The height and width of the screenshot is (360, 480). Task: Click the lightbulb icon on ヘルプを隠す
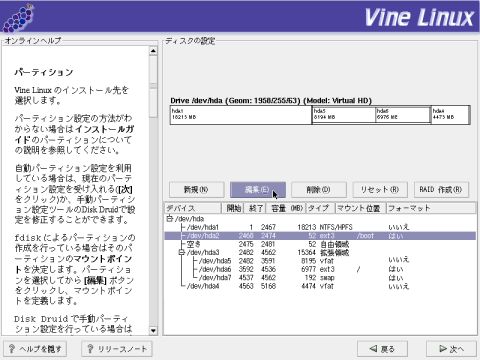(12, 349)
